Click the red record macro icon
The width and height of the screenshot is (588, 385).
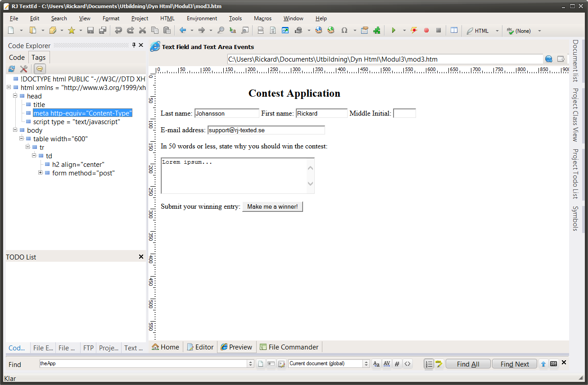click(426, 31)
